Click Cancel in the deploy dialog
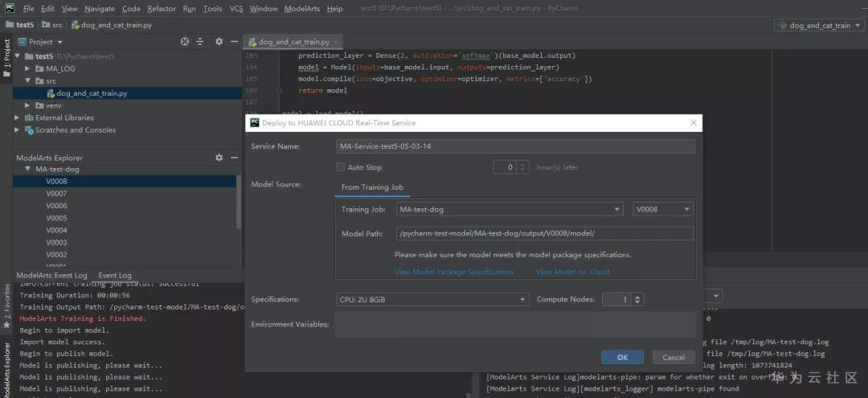 [674, 358]
